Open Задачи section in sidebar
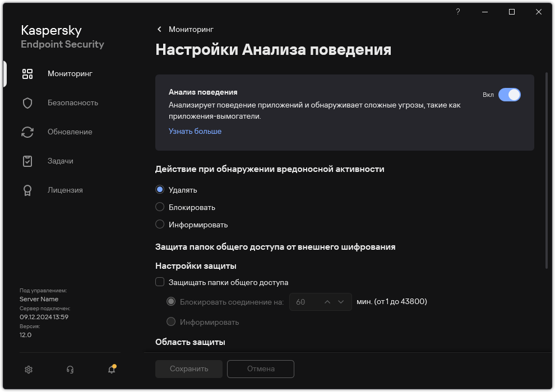This screenshot has width=555, height=392. pyautogui.click(x=61, y=161)
